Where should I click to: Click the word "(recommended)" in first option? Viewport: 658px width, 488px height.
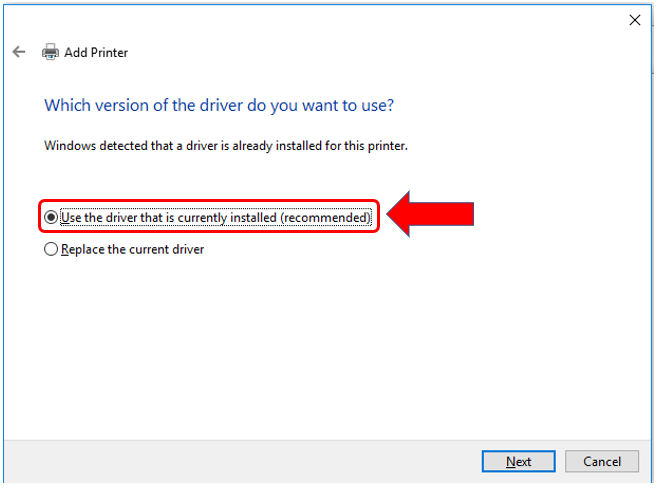pyautogui.click(x=325, y=216)
